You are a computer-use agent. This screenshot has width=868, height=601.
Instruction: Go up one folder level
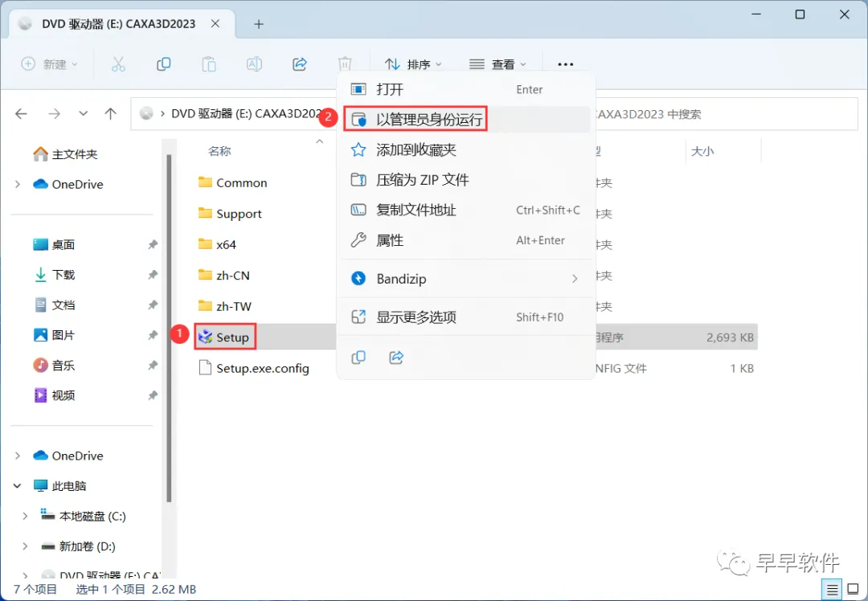click(x=111, y=114)
